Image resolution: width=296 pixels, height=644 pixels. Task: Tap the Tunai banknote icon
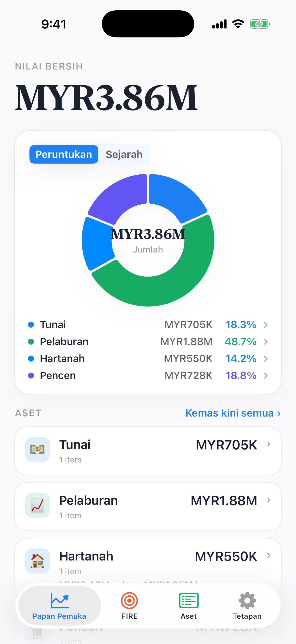pos(38,449)
